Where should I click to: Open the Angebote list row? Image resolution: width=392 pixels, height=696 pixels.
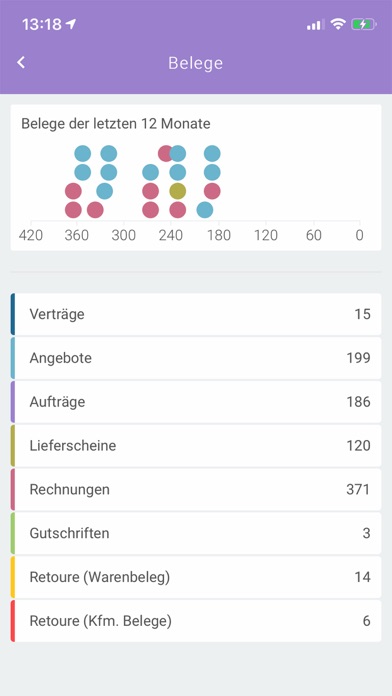196,358
